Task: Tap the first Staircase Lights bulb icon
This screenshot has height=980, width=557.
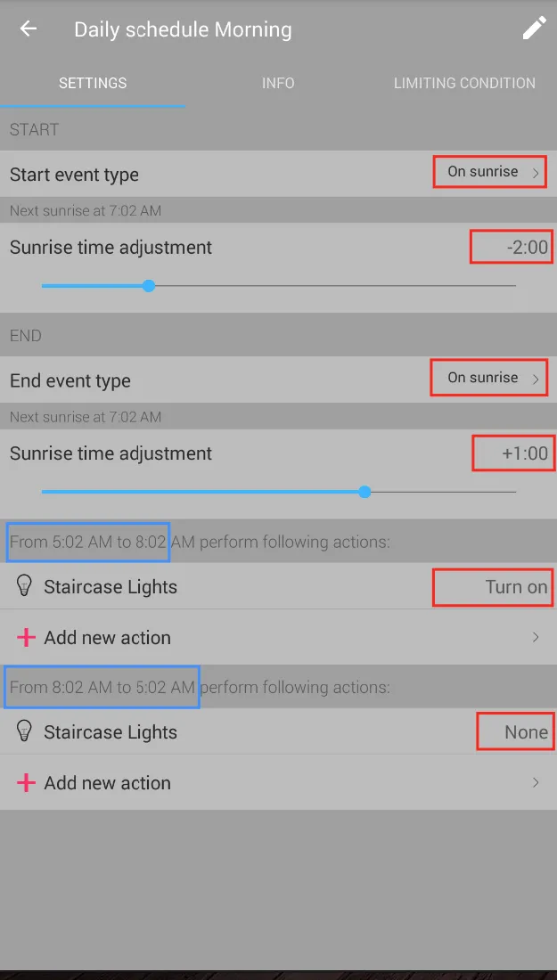Action: tap(25, 586)
